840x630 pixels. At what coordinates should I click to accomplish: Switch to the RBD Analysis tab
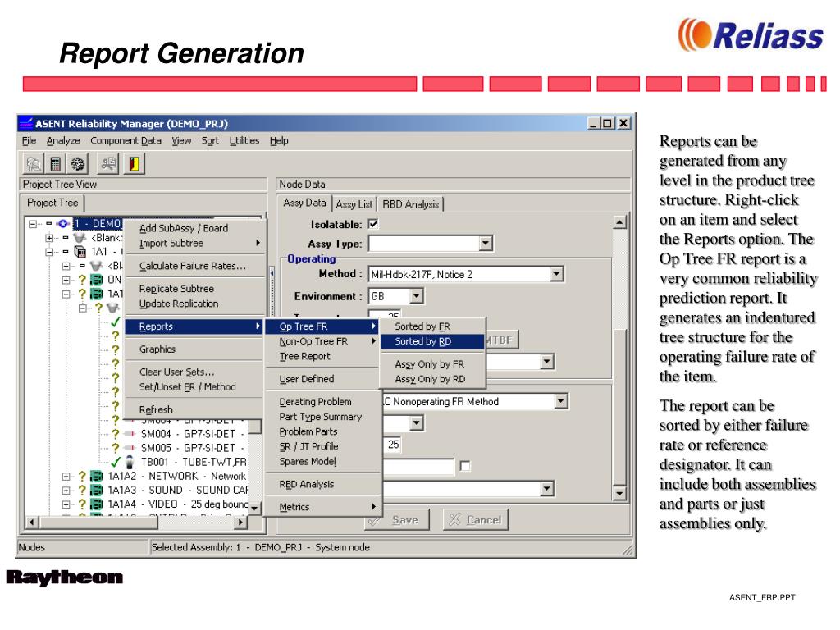410,204
